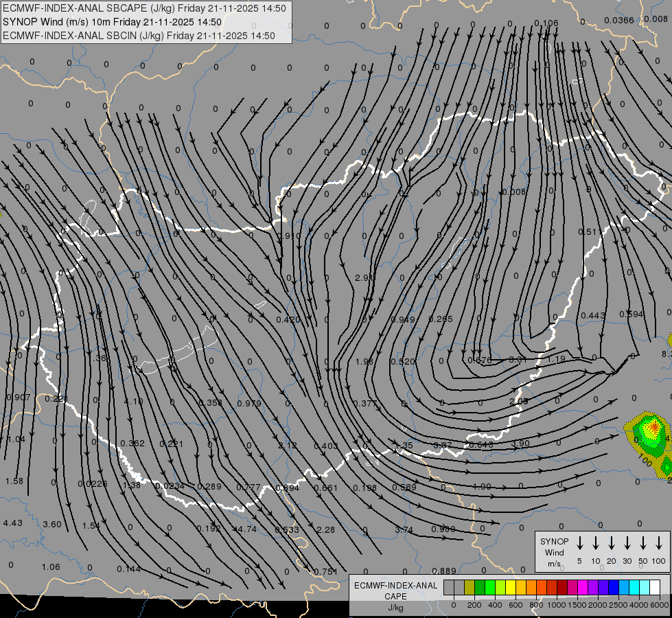Click the 0.907 value on the map
672x618 pixels.
point(19,397)
